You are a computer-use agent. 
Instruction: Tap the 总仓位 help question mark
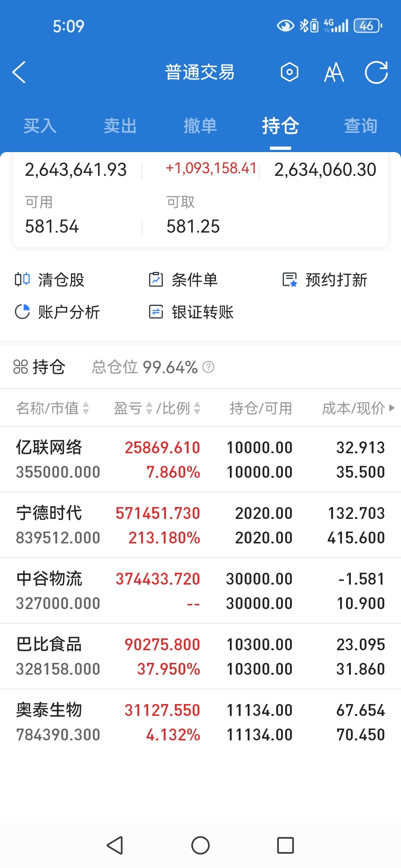[x=208, y=367]
